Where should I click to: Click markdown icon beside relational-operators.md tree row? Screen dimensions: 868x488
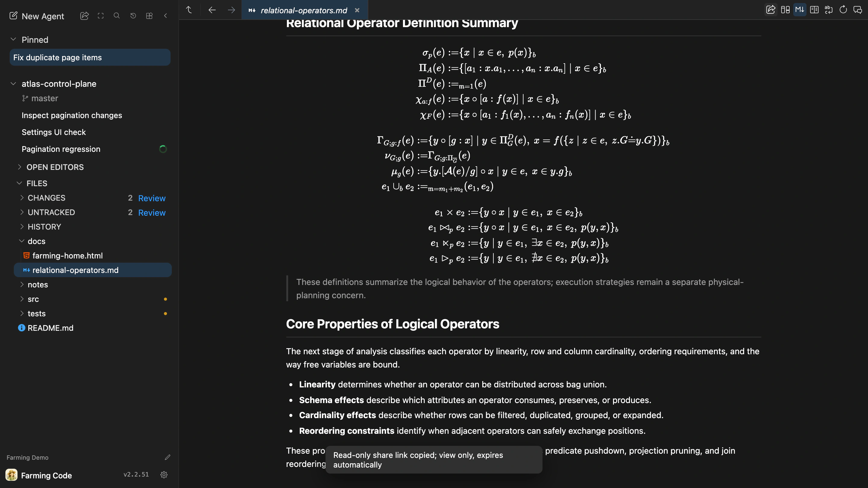pos(26,270)
